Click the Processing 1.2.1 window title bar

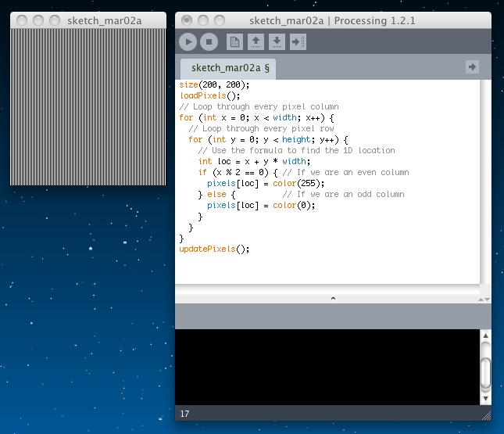[332, 20]
